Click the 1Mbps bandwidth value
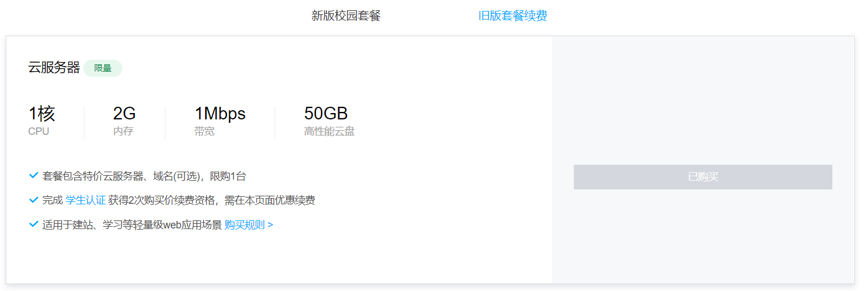 point(220,114)
